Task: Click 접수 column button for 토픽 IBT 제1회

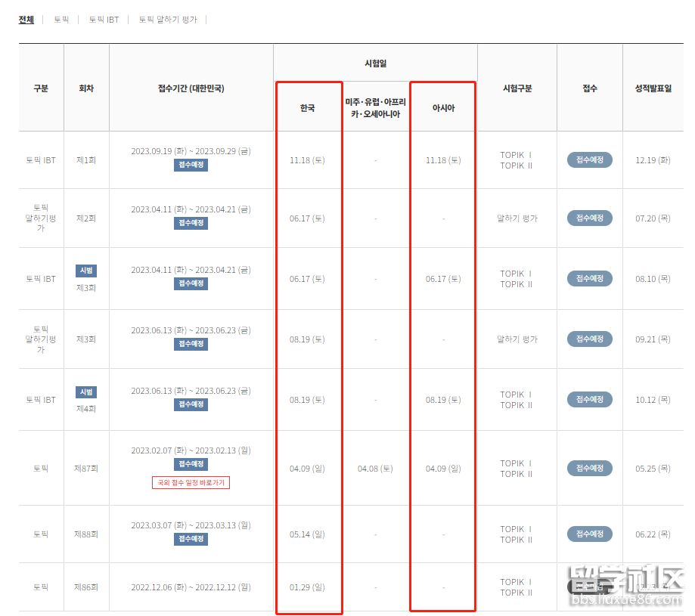Action: tap(589, 159)
